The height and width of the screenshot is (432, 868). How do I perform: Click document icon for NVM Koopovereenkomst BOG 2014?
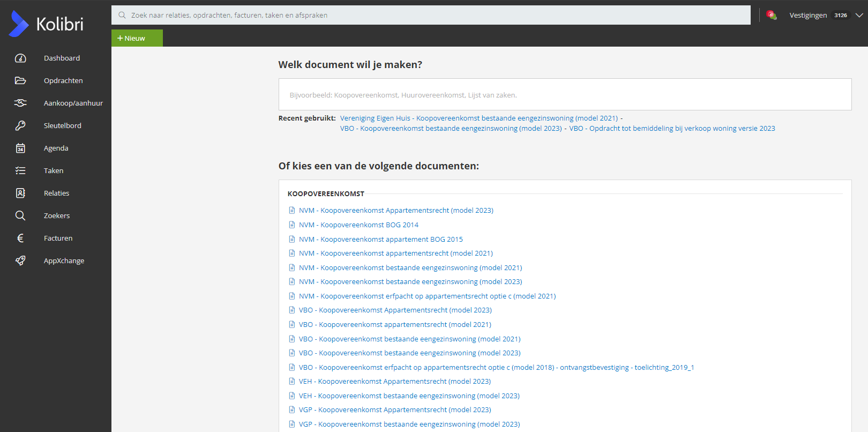(292, 225)
